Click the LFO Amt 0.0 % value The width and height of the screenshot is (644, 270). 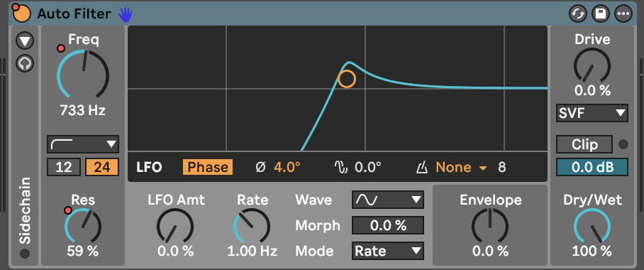(175, 251)
